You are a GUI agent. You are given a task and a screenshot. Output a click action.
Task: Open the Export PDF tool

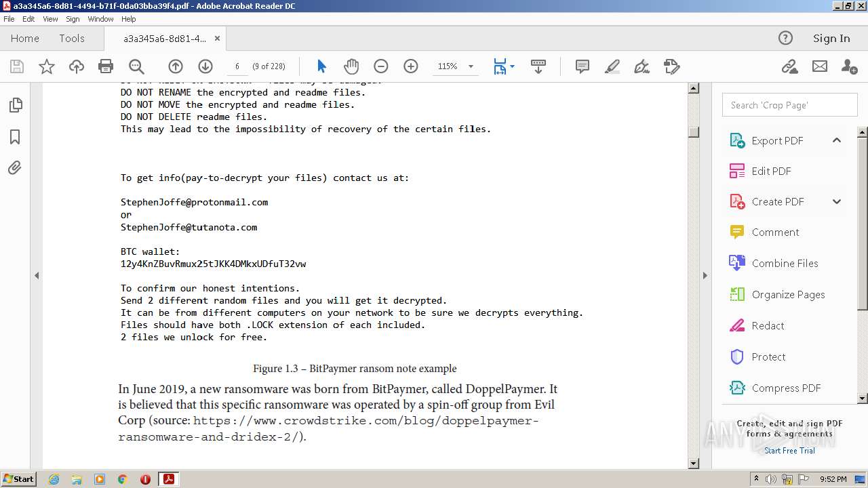[x=777, y=140]
